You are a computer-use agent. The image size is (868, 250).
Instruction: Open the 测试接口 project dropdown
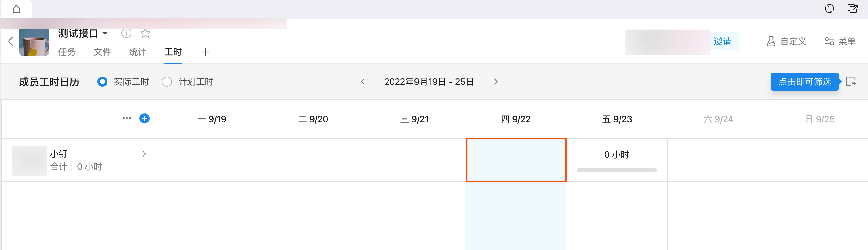click(x=105, y=34)
